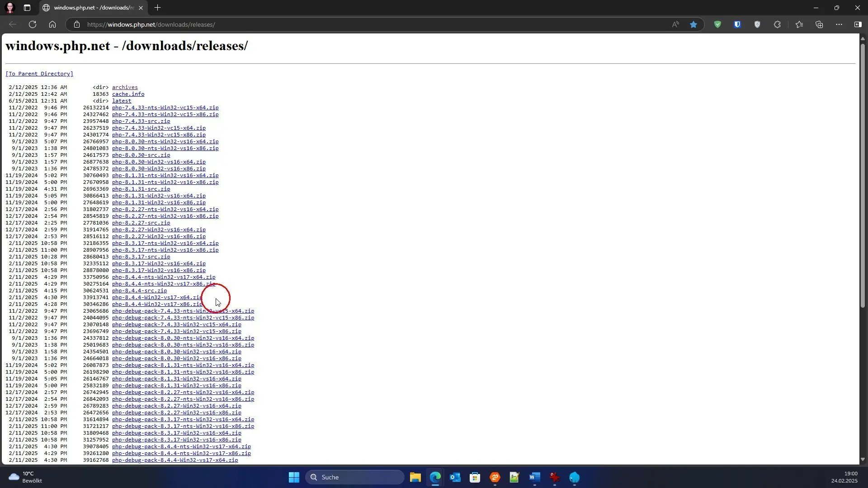Download php-7.4.33-src.zip
The width and height of the screenshot is (868, 488).
click(x=141, y=121)
